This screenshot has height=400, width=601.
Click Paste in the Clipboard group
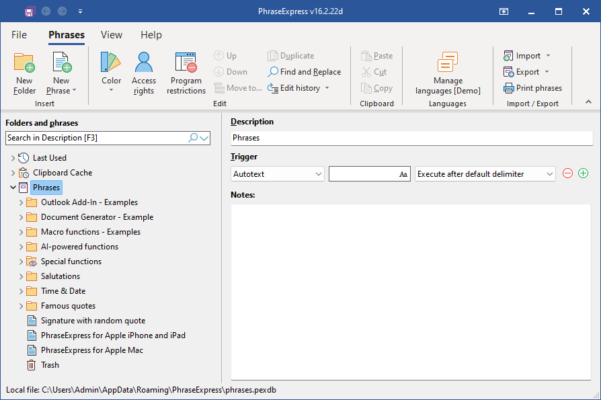[377, 56]
